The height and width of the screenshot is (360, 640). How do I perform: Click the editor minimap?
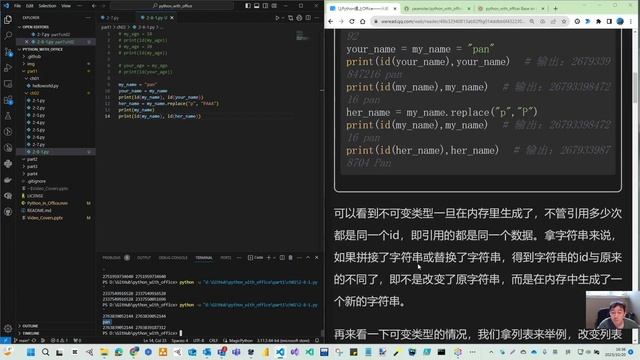coord(302,35)
